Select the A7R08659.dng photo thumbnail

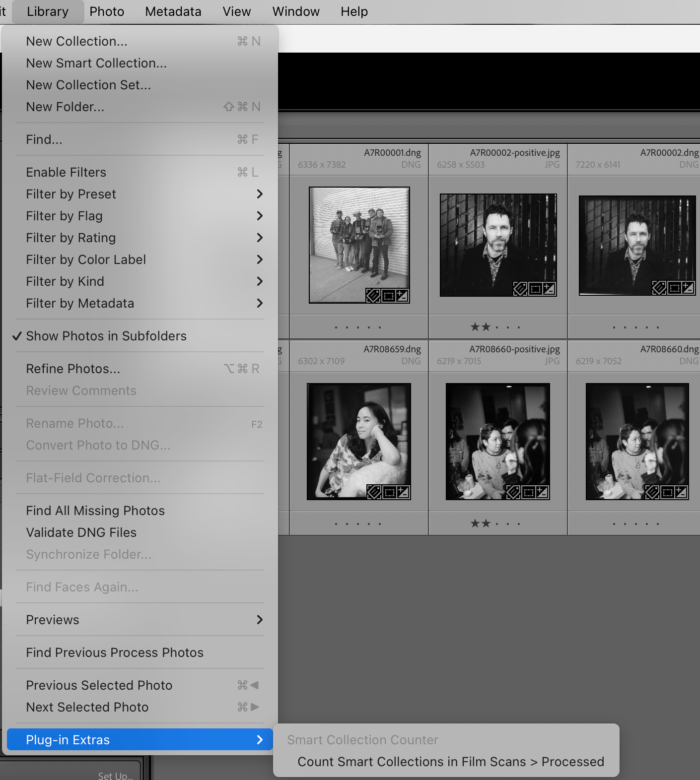(x=358, y=441)
